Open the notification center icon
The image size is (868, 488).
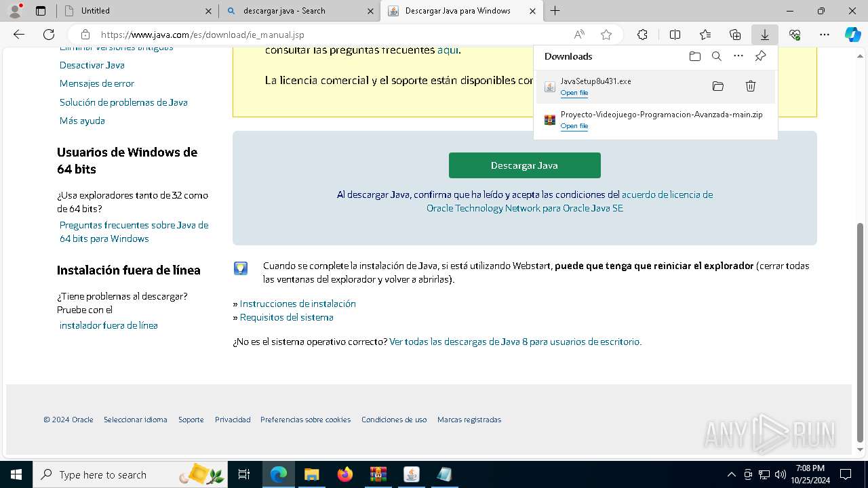[846, 474]
